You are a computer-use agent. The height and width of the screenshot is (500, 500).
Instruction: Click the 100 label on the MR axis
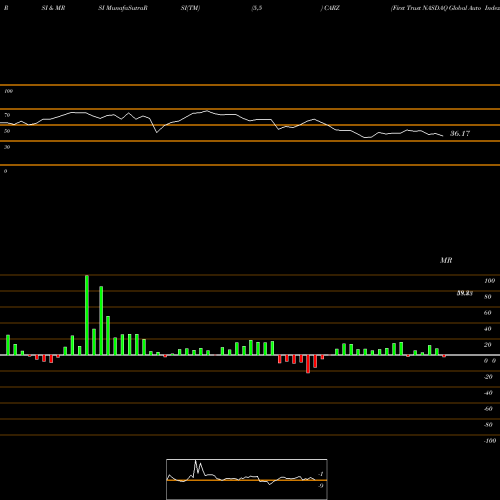[489, 281]
